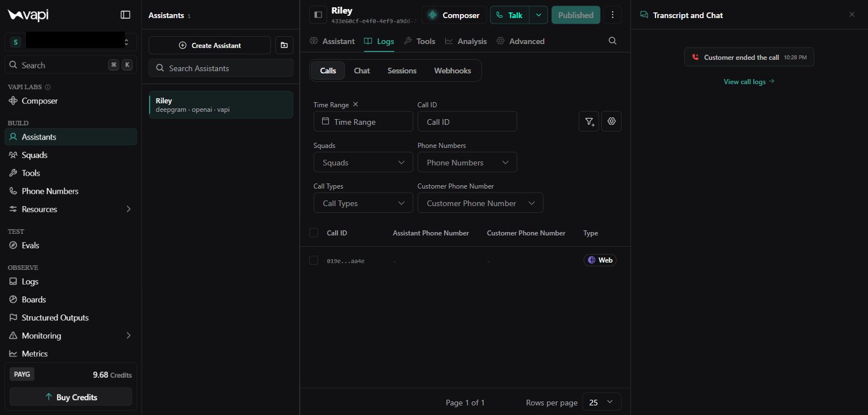Click the Assistant Phone Number column header

pyautogui.click(x=431, y=233)
